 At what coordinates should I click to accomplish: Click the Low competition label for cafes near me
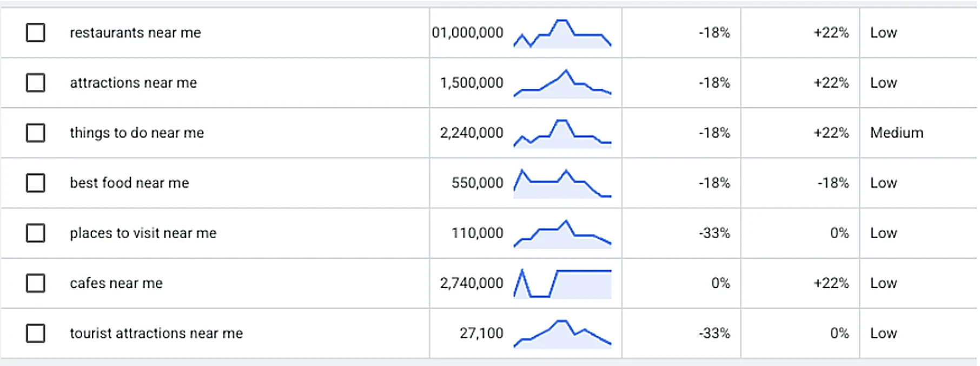(883, 283)
